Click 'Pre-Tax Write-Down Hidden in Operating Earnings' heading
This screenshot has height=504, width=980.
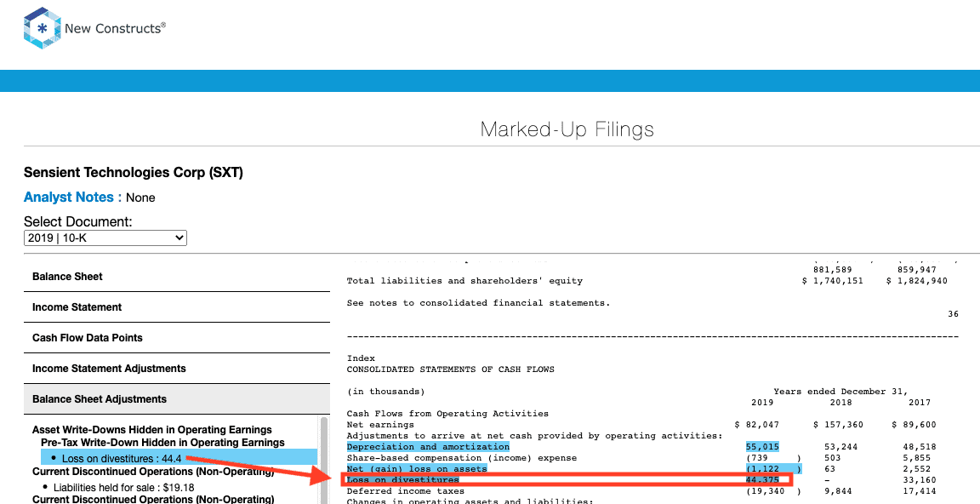tap(162, 442)
